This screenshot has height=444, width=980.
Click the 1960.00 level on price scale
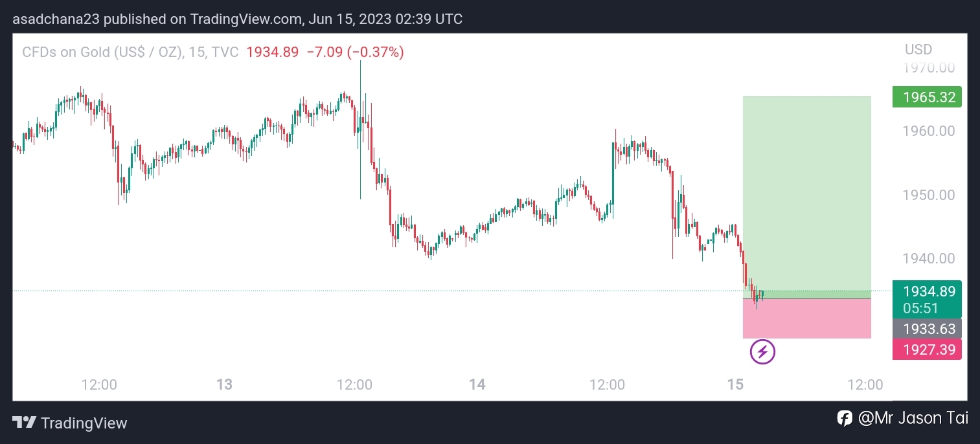click(929, 131)
